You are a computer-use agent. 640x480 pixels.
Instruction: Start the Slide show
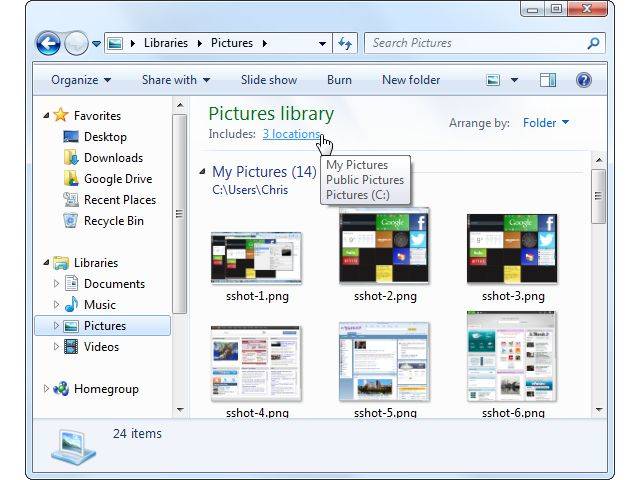[269, 80]
